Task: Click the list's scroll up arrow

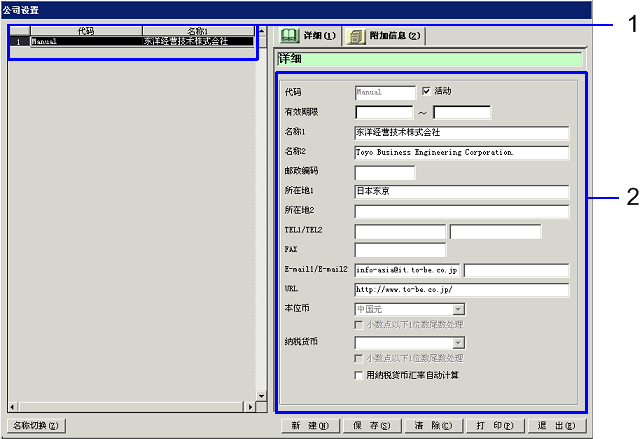Action: click(x=261, y=31)
